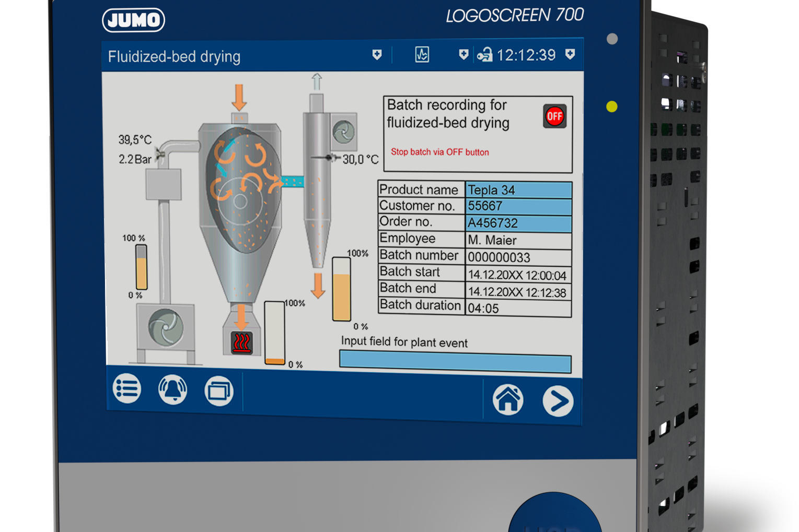Click the exhaust fan beside the cyclone
Viewport: 799px width, 532px height.
[343, 131]
